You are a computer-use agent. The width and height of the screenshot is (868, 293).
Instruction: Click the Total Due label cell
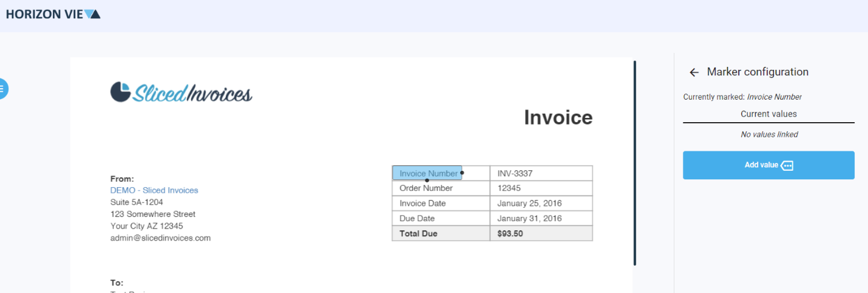418,233
